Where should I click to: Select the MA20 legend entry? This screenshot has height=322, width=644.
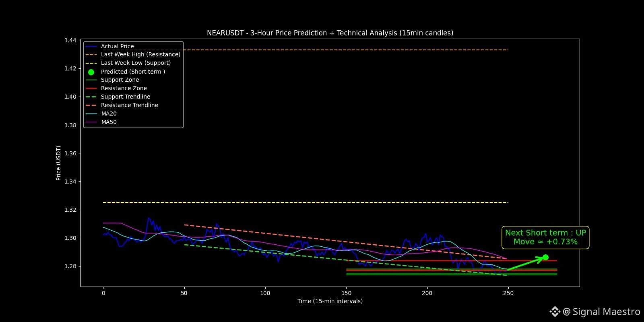click(x=101, y=114)
